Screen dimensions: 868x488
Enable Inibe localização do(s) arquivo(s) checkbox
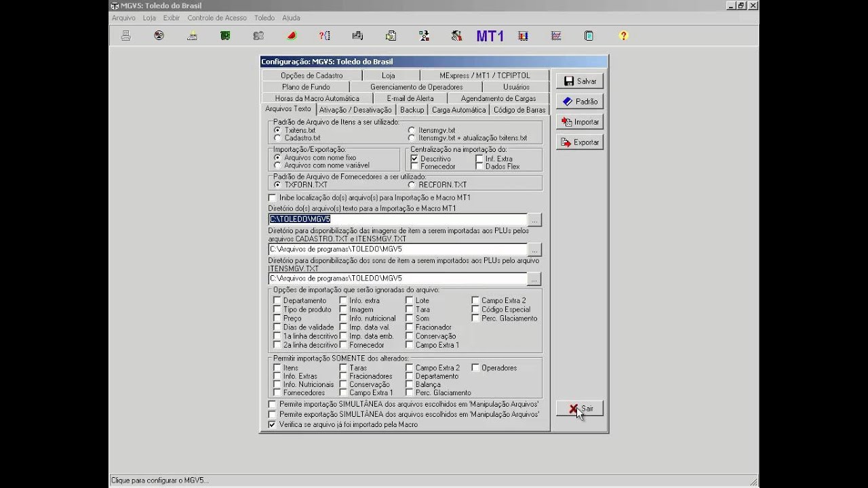pyautogui.click(x=273, y=197)
